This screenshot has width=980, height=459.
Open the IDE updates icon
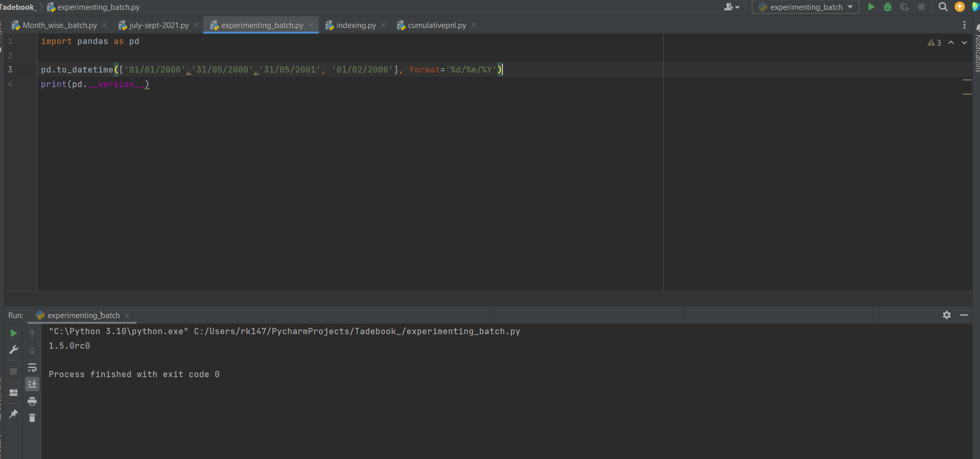pos(960,7)
